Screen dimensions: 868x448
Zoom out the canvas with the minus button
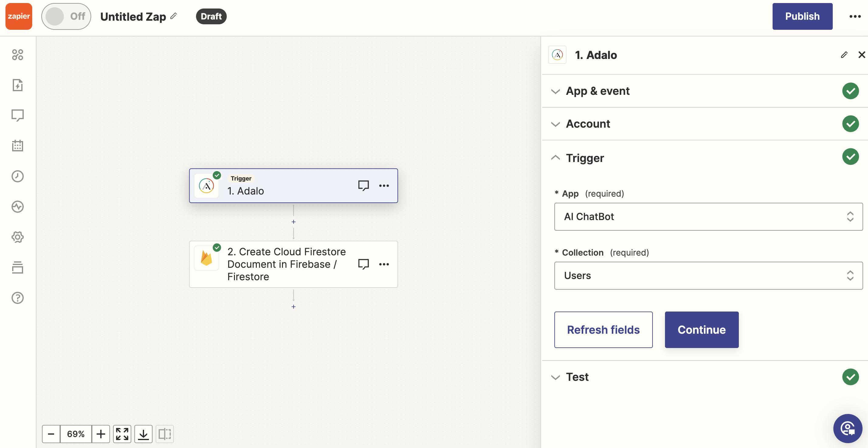51,434
